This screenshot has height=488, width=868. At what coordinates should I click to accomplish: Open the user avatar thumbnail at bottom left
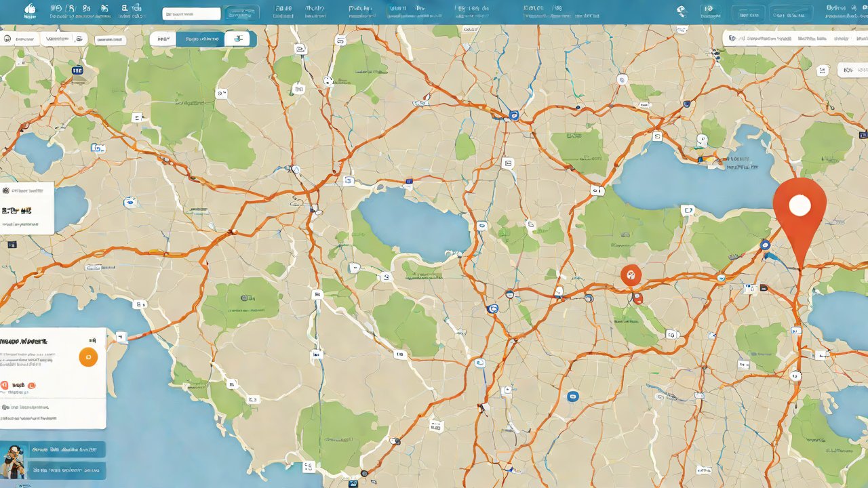(x=13, y=461)
